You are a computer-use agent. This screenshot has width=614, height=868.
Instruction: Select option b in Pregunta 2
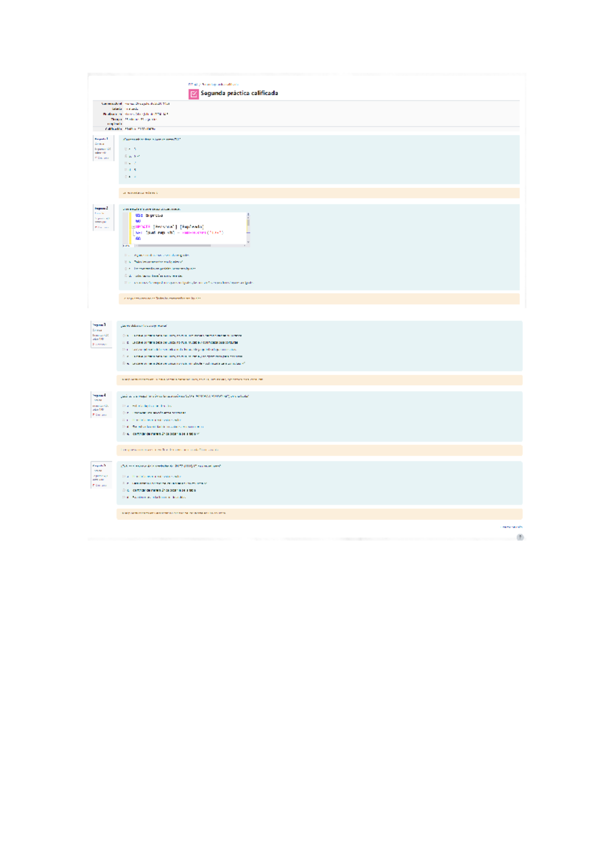click(126, 262)
